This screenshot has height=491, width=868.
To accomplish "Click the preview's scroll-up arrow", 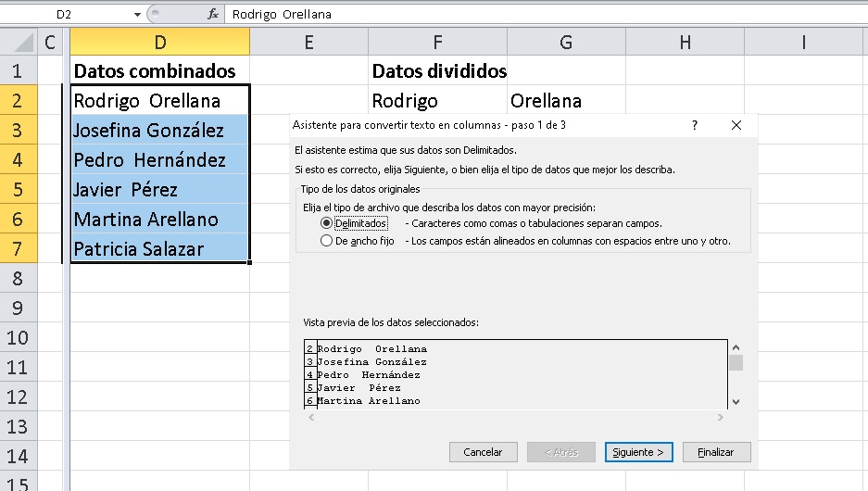I will pyautogui.click(x=736, y=346).
